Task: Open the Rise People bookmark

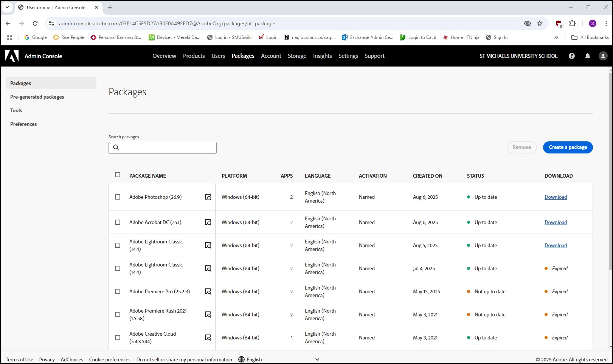Action: pyautogui.click(x=69, y=37)
